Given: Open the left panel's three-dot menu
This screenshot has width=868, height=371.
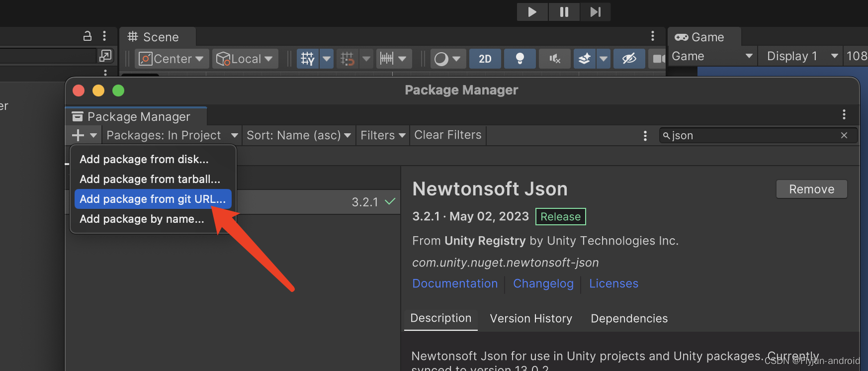Looking at the screenshot, I should [x=104, y=36].
